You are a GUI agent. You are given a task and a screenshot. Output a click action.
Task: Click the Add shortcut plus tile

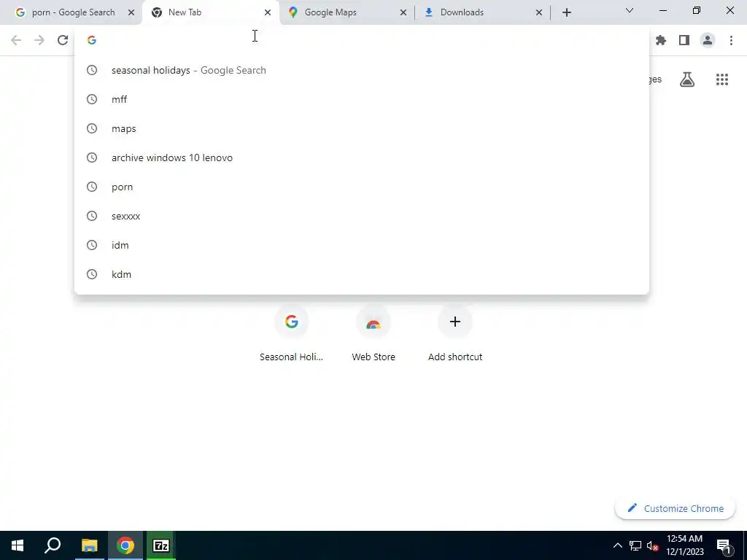[455, 334]
